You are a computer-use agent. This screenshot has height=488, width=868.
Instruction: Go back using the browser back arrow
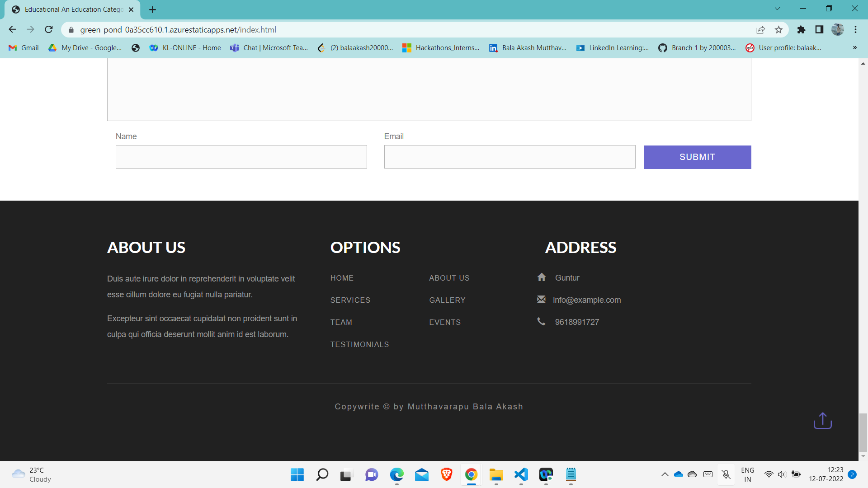coord(12,29)
